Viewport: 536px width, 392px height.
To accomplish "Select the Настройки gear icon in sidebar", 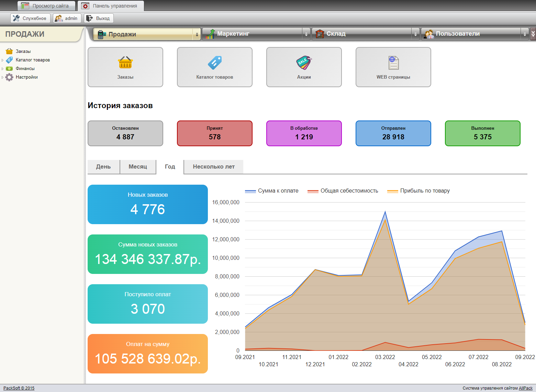I will pos(9,77).
